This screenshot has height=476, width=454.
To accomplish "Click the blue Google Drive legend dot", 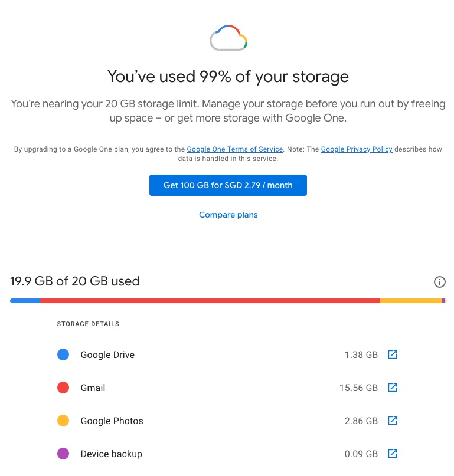I will (x=63, y=354).
